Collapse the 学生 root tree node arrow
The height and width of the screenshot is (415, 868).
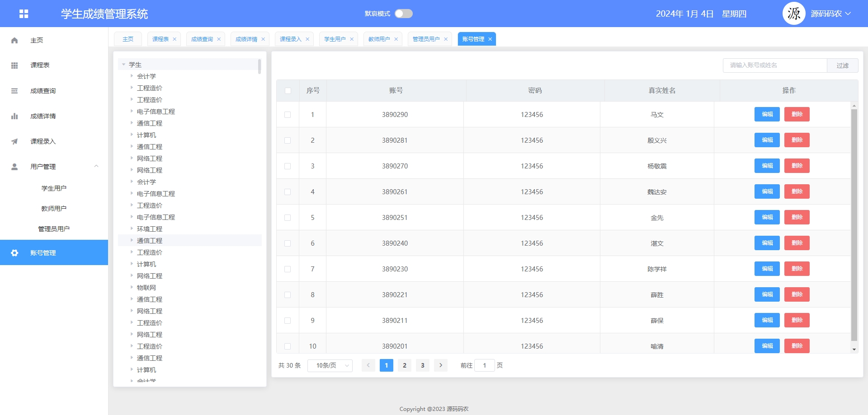click(x=123, y=65)
